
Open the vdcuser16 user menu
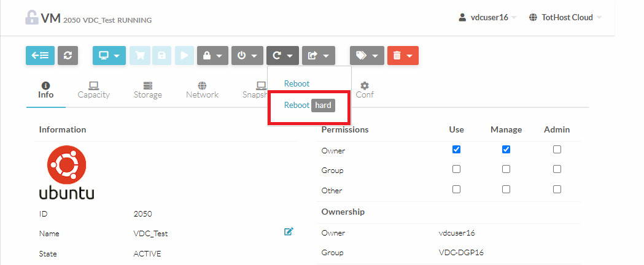pyautogui.click(x=487, y=17)
